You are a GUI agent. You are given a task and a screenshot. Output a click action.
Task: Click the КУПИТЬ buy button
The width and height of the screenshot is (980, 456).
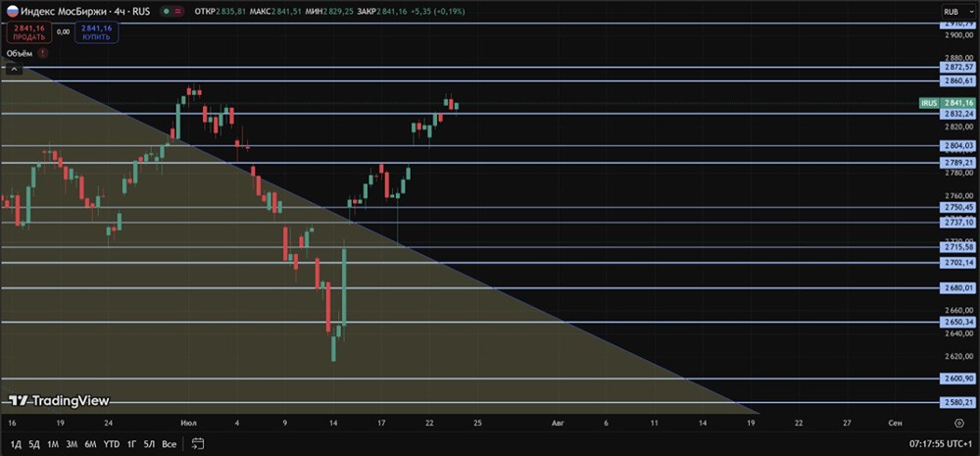tap(96, 32)
